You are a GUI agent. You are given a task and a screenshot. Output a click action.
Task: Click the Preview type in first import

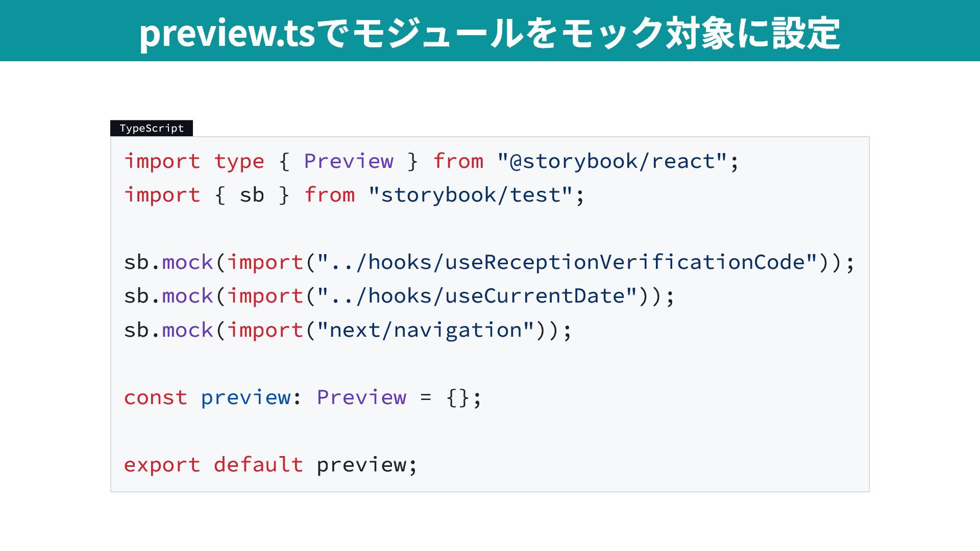[348, 161]
